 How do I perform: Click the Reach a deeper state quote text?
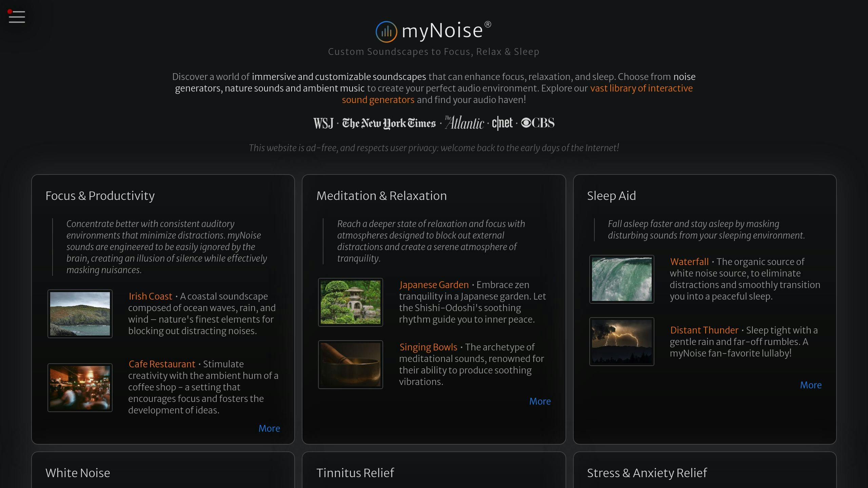[431, 241]
